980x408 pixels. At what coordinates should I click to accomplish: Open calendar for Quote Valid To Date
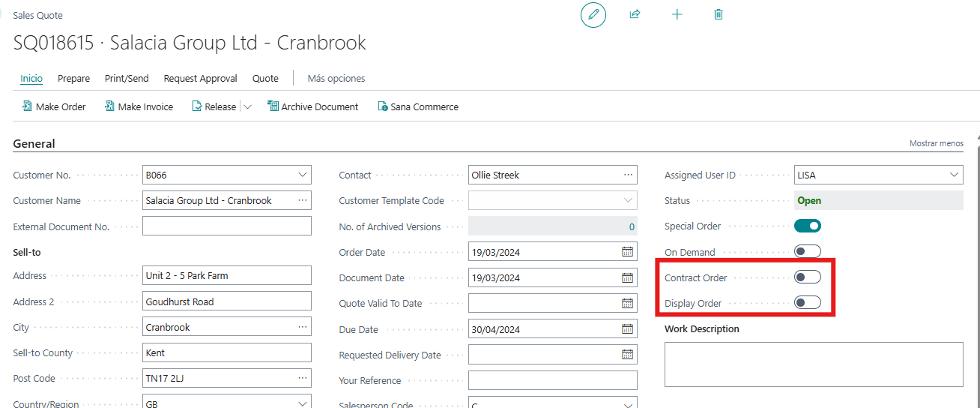[x=627, y=304]
